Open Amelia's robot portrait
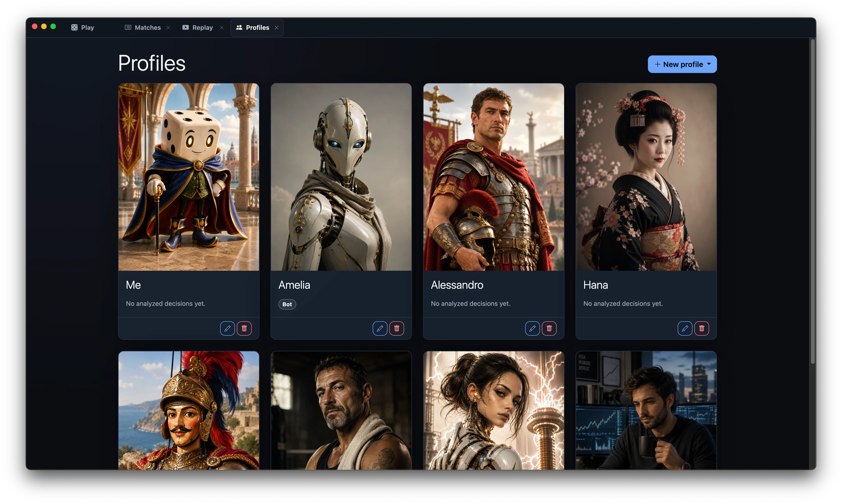The image size is (842, 504). (x=341, y=177)
